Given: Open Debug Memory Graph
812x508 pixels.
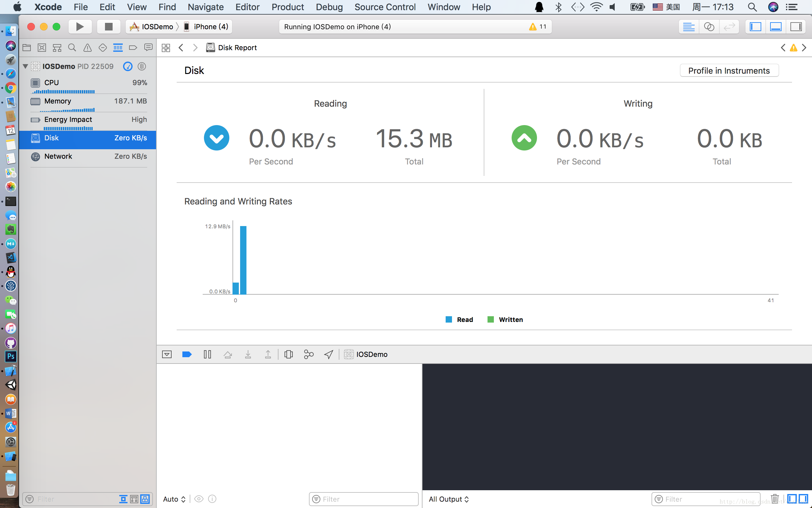Looking at the screenshot, I should [309, 354].
